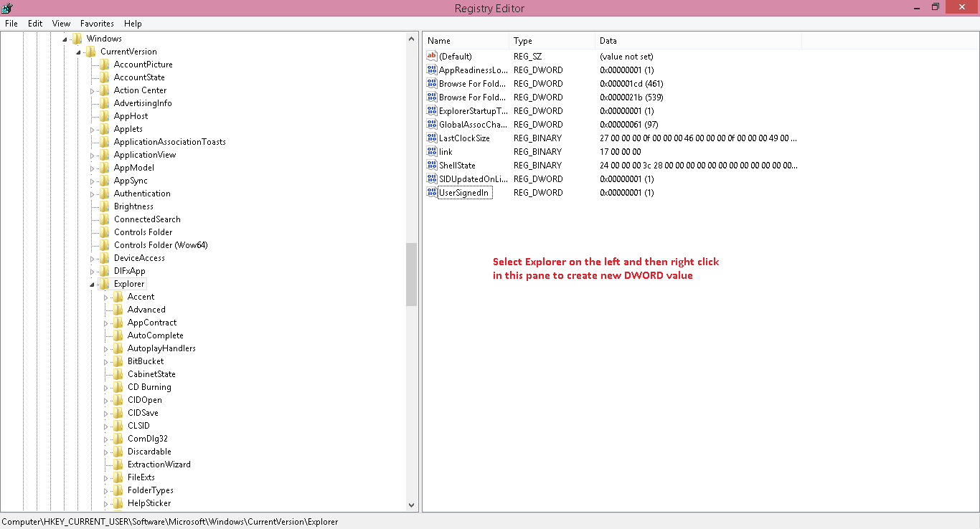Click the ShellState value icon
Viewport: 980px width, 529px height.
pyautogui.click(x=431, y=166)
